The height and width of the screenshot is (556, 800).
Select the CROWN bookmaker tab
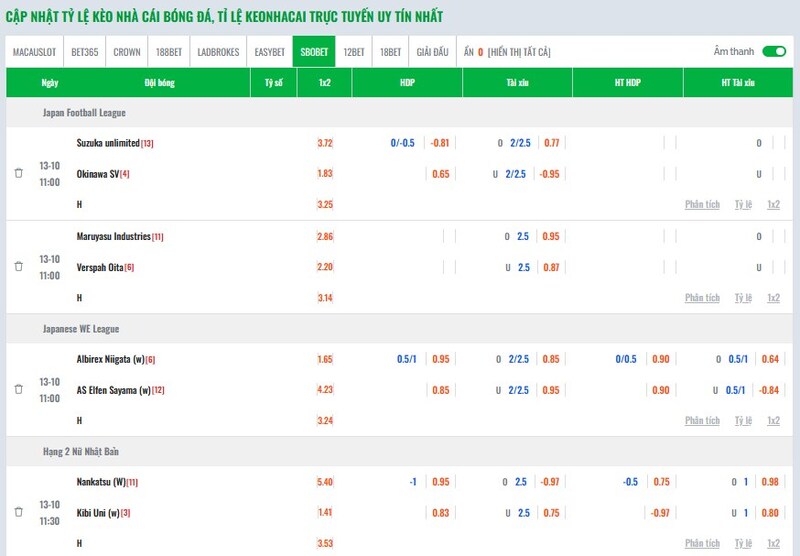[x=126, y=51]
